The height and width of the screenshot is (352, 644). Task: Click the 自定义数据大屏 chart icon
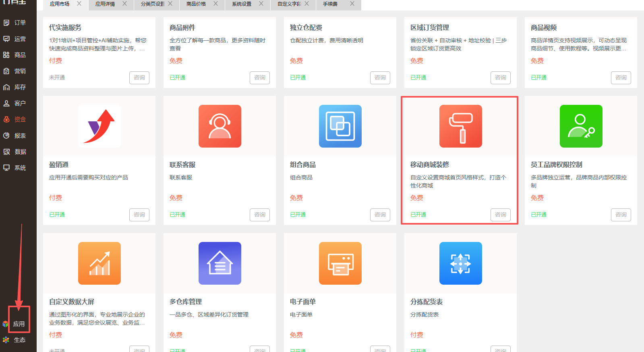pos(99,263)
